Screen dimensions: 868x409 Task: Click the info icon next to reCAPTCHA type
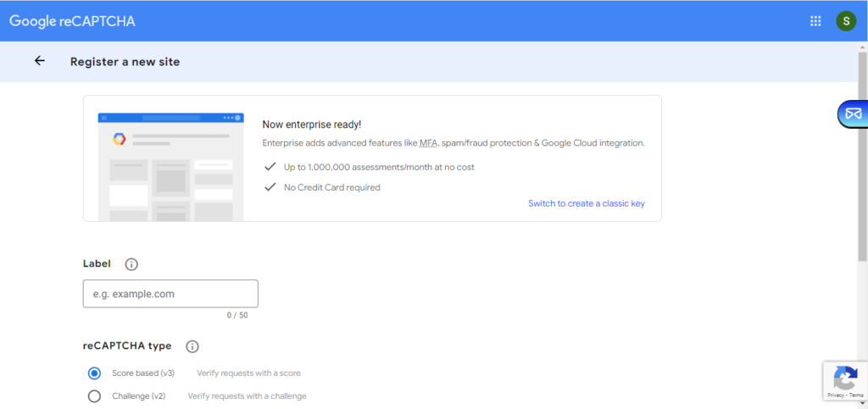coord(192,346)
